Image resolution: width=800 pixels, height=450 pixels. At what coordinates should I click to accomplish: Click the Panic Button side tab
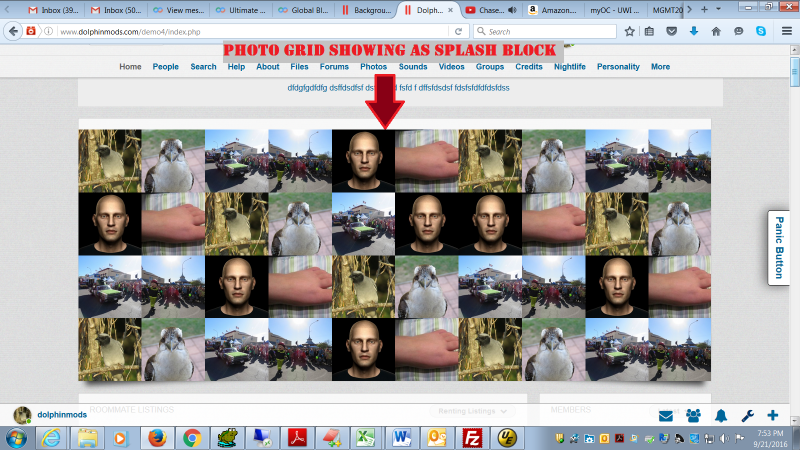click(779, 247)
